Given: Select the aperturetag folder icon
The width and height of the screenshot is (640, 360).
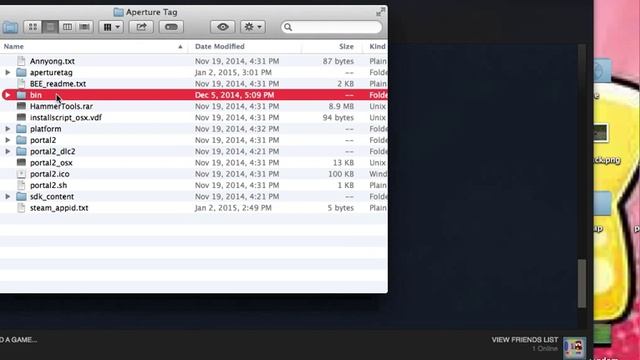Looking at the screenshot, I should (x=21, y=72).
